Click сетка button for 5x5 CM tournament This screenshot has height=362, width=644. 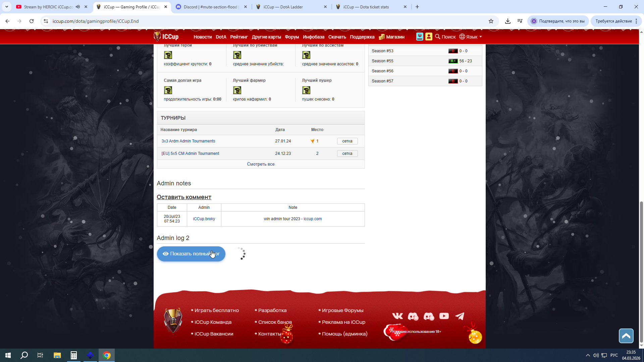[347, 154]
